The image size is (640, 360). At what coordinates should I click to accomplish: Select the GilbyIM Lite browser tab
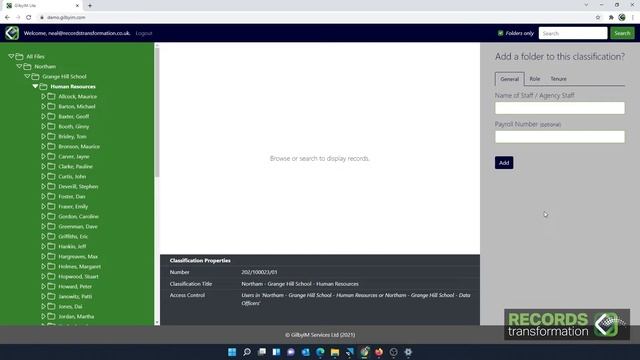pos(43,6)
